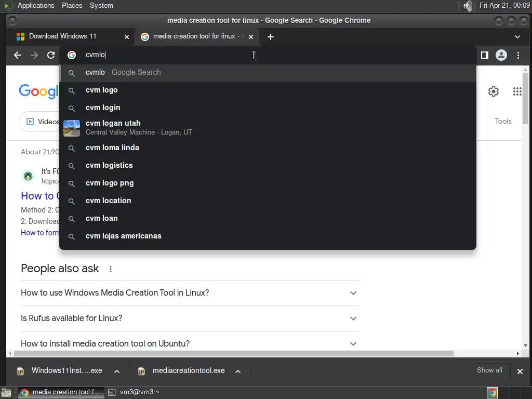Switch to the vm3@vm3:~ terminal in the taskbar
This screenshot has width=532, height=399.
pyautogui.click(x=134, y=392)
